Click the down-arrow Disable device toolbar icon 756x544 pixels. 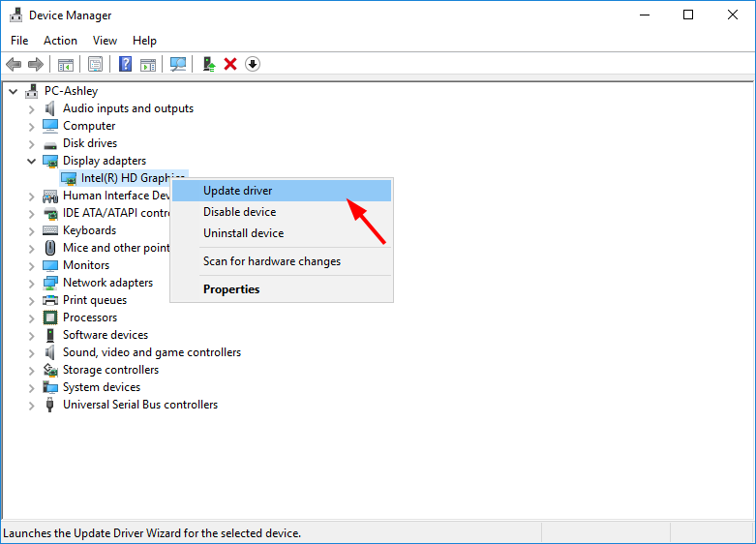[x=253, y=64]
